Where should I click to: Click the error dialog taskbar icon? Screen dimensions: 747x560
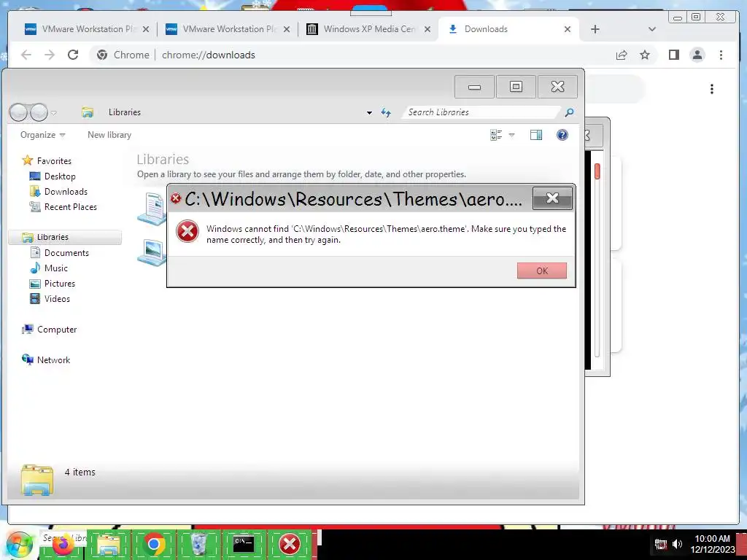coord(289,544)
